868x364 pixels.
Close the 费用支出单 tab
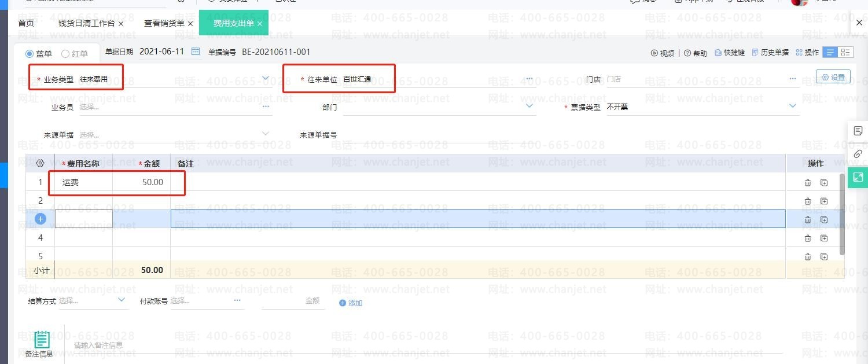(x=260, y=24)
